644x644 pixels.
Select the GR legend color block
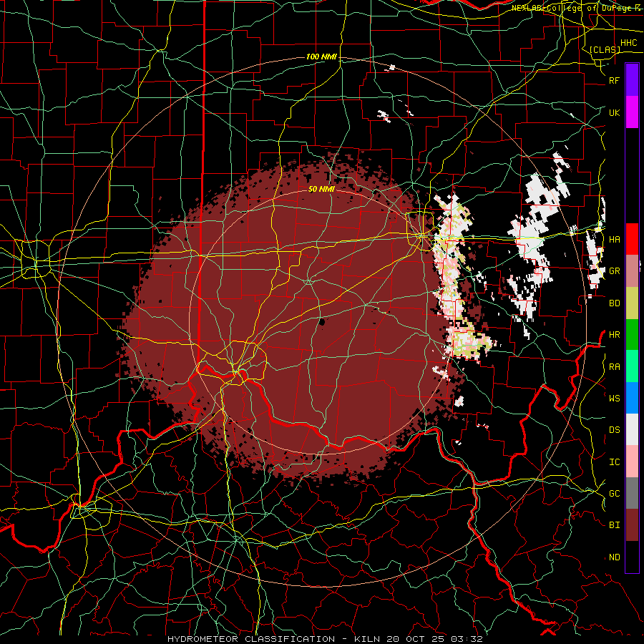[x=632, y=271]
